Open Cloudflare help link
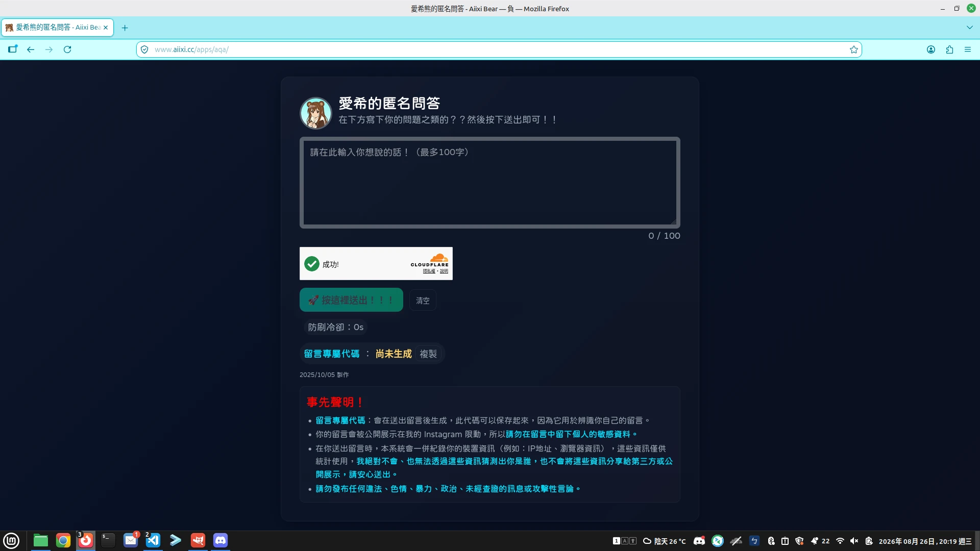The height and width of the screenshot is (551, 980). 444,271
